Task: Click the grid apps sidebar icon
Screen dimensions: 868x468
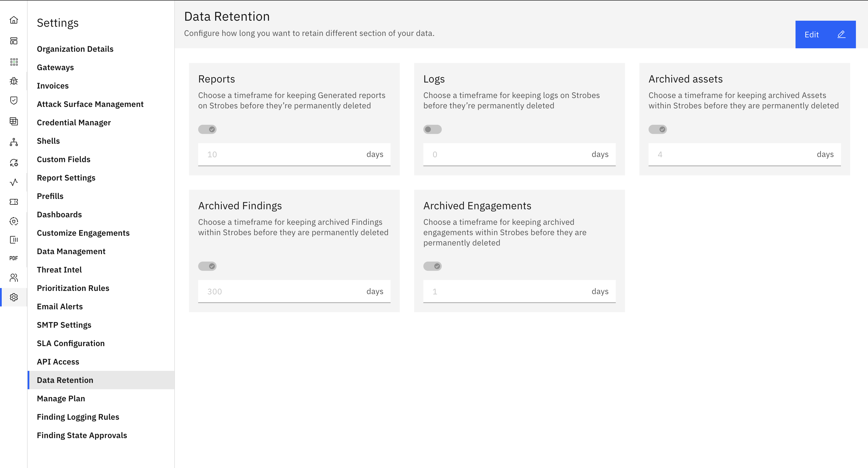Action: click(14, 62)
